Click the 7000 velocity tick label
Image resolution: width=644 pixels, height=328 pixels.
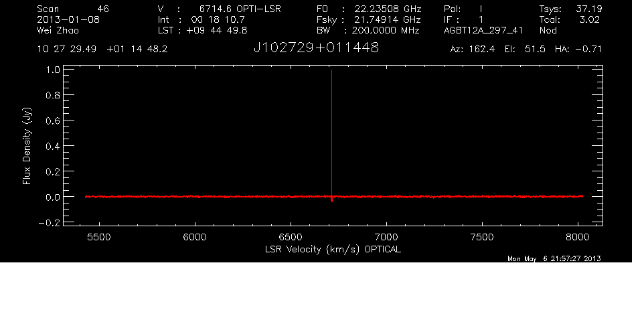[x=386, y=237]
